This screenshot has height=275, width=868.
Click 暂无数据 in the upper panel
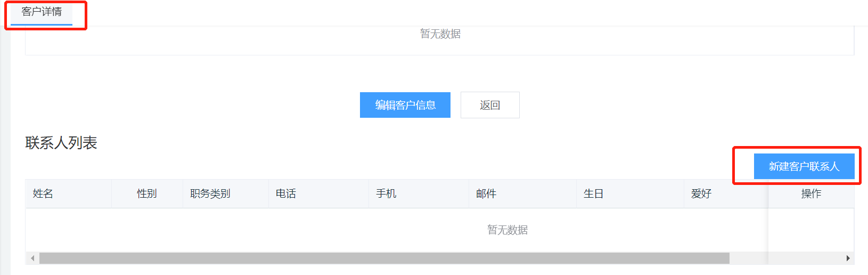click(x=440, y=34)
